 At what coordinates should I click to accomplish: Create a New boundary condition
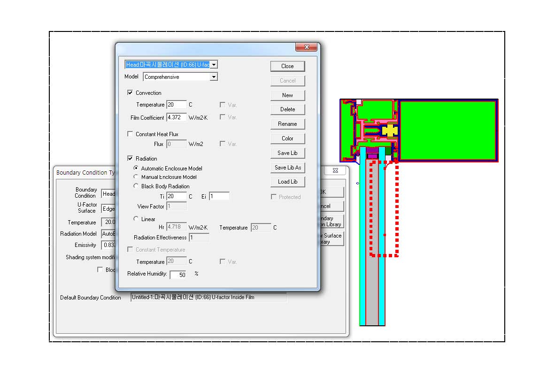[287, 95]
